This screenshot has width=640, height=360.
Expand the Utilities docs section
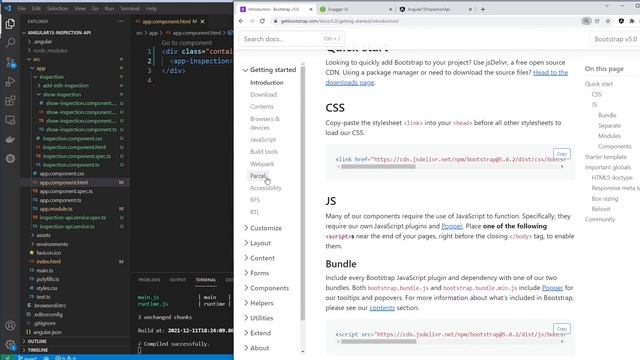coord(258,318)
